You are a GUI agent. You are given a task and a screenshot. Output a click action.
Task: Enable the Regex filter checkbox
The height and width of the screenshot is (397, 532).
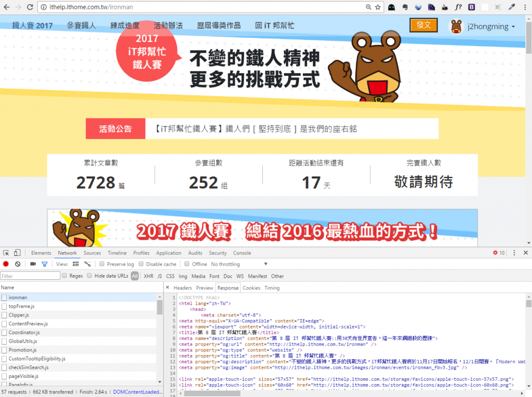click(x=64, y=276)
